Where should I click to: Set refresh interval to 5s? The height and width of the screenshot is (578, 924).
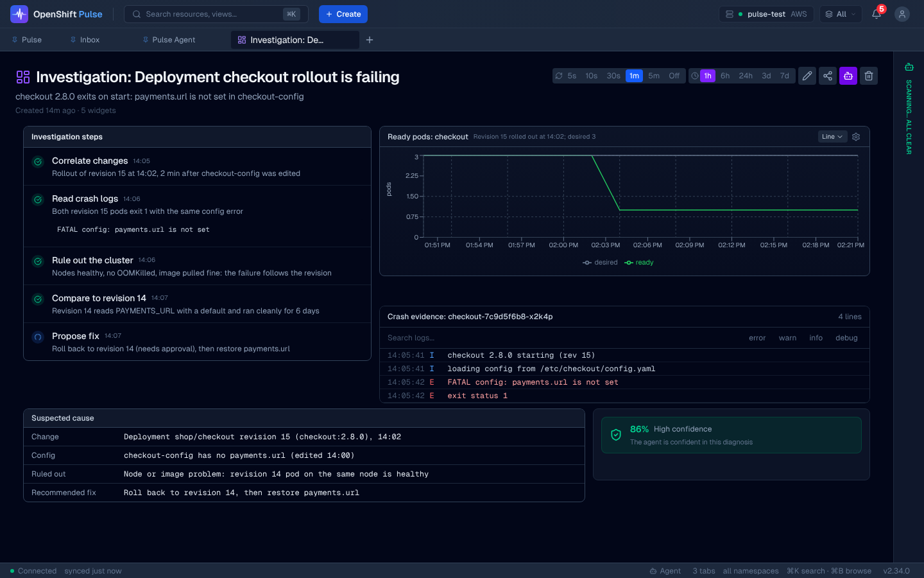tap(572, 76)
